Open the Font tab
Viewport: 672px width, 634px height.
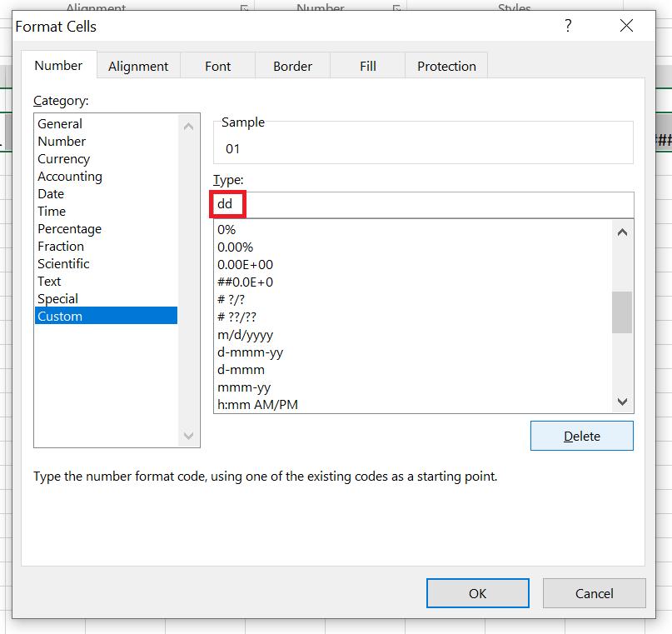pyautogui.click(x=217, y=65)
